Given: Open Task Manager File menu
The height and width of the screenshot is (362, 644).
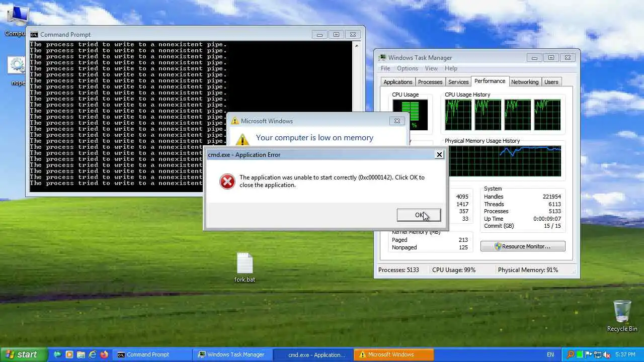Looking at the screenshot, I should coord(385,68).
